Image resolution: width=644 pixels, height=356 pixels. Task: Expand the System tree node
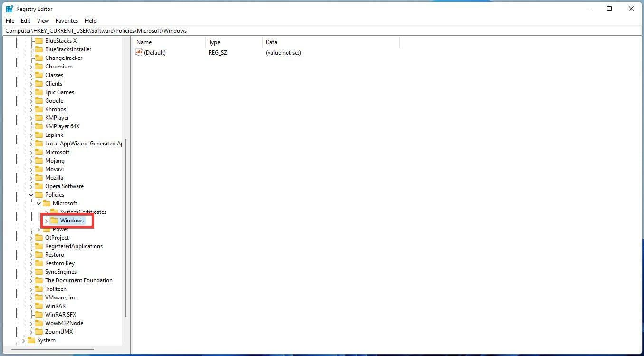[23, 340]
